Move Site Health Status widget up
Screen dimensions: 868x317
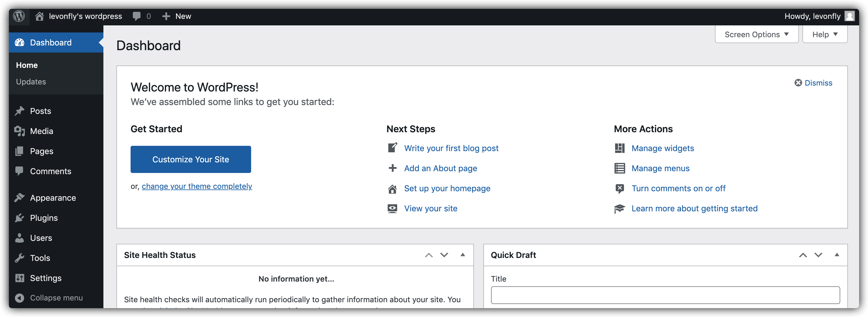(x=429, y=255)
